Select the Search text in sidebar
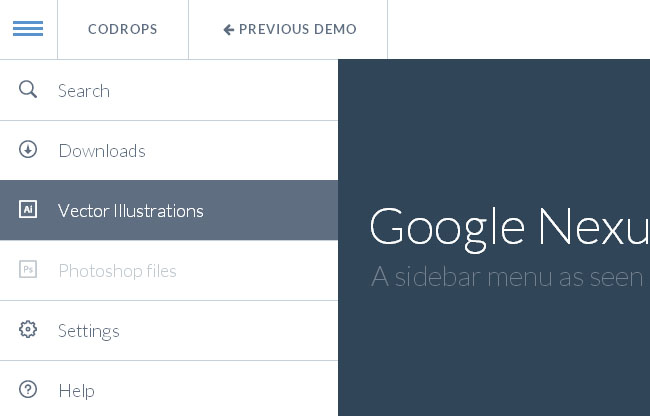The width and height of the screenshot is (650, 416). tap(84, 91)
